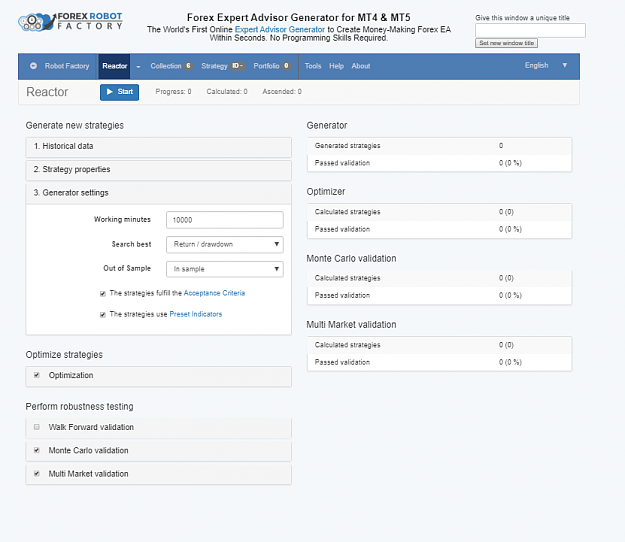Click the play icon on Start
This screenshot has height=542, width=625.
pos(110,92)
